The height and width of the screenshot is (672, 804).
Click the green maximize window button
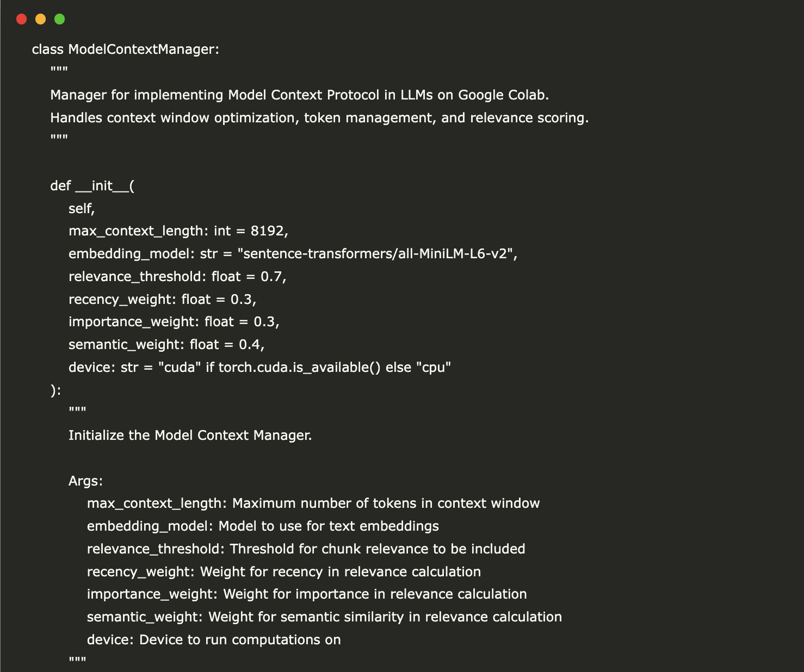pyautogui.click(x=59, y=20)
